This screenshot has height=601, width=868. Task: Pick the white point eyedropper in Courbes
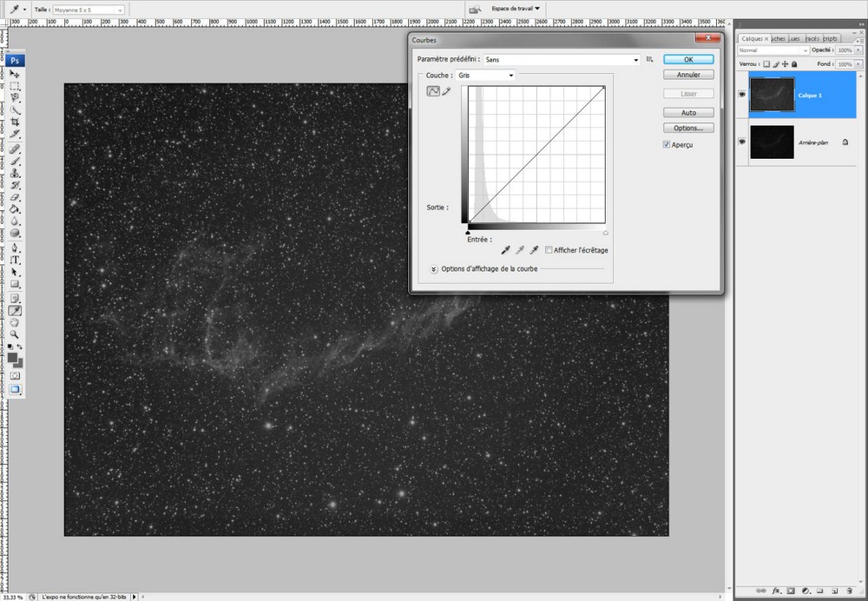[534, 250]
